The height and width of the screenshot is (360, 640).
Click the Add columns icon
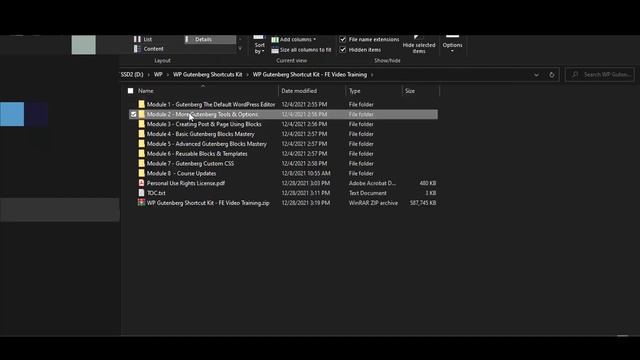pyautogui.click(x=275, y=40)
